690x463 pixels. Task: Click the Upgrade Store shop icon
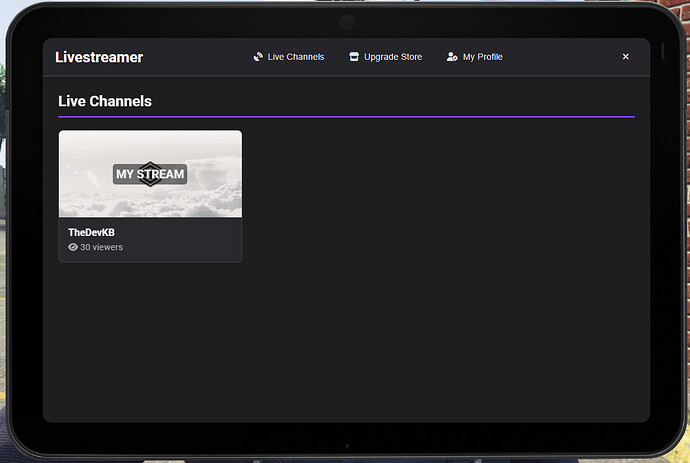(x=354, y=57)
